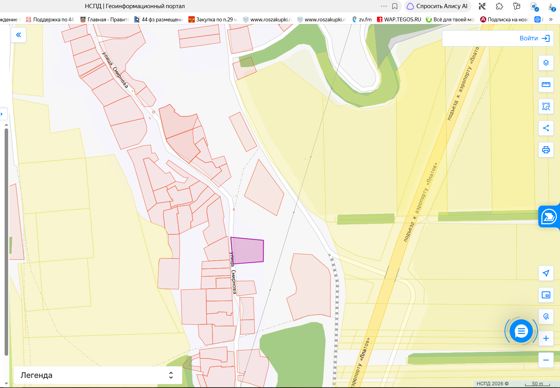Open Спросить Алису AI assistant
The height and width of the screenshot is (388, 560).
[438, 6]
